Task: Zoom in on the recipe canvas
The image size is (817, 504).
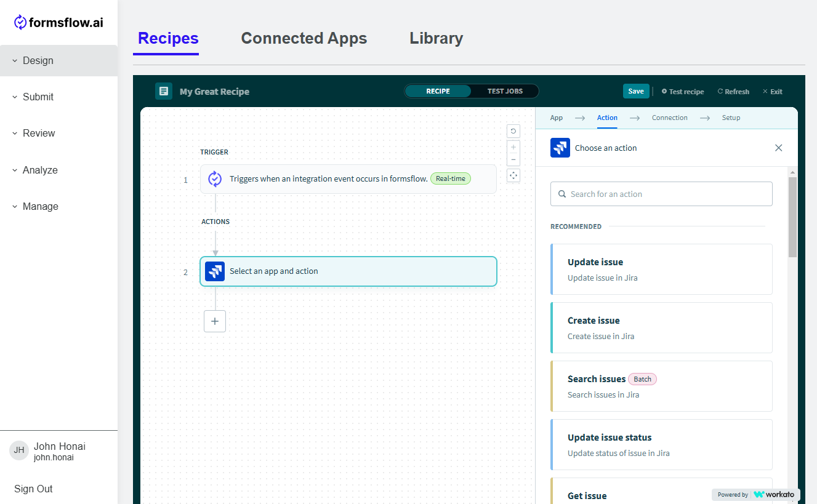Action: point(513,147)
